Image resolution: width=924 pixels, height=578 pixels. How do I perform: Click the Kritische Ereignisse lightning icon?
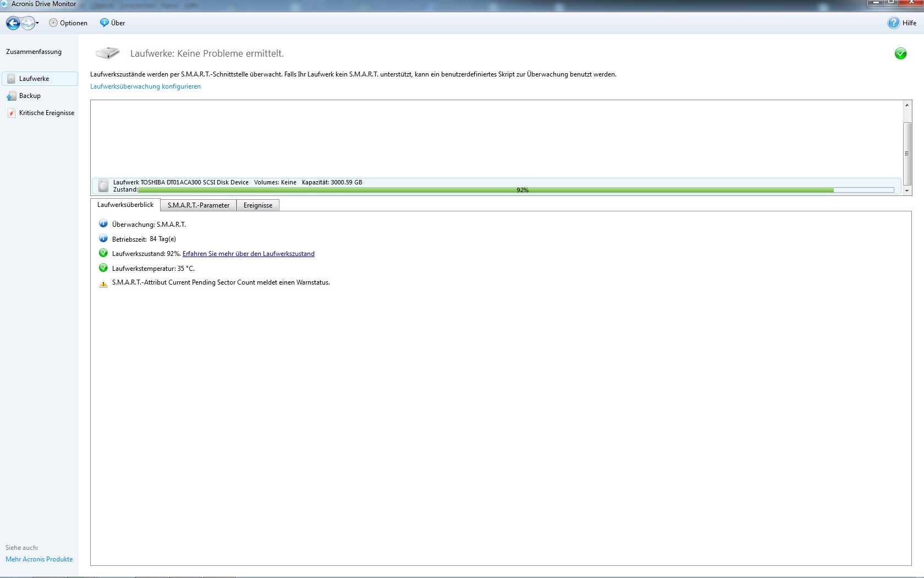click(x=11, y=113)
